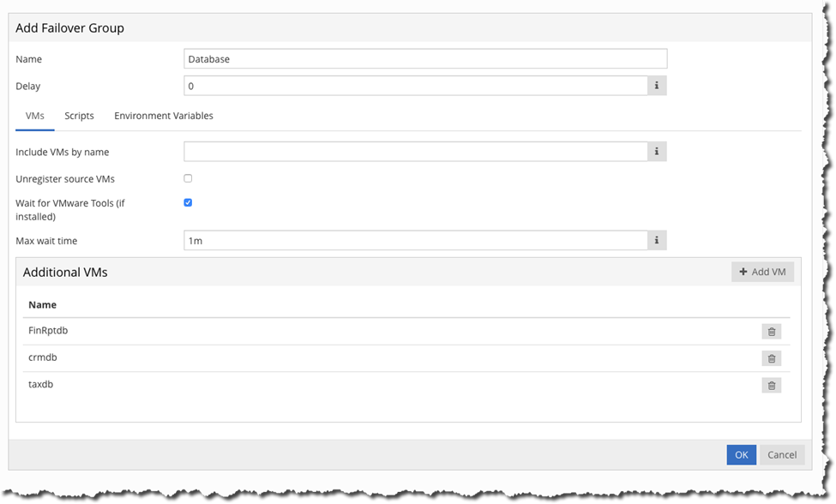Click info icon for Include VMs by name

657,152
